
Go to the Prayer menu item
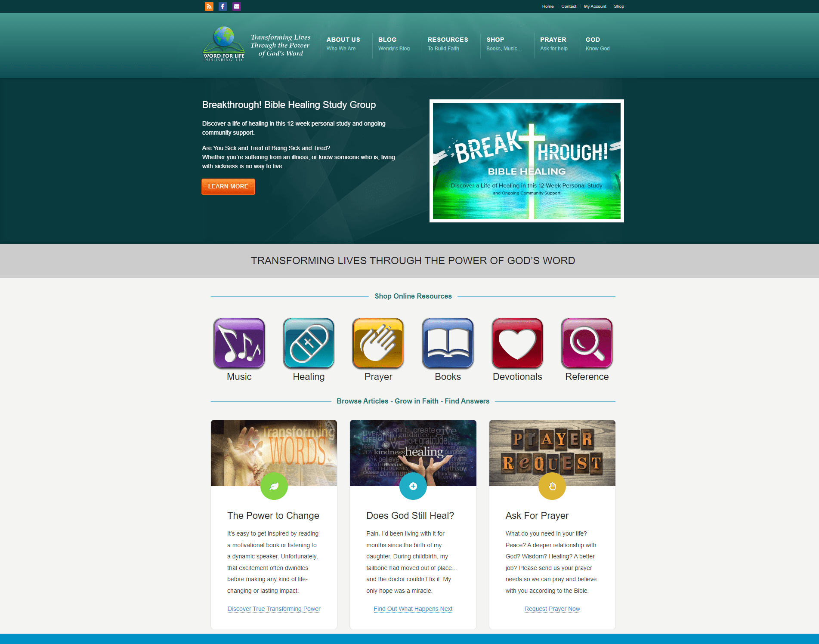(553, 43)
